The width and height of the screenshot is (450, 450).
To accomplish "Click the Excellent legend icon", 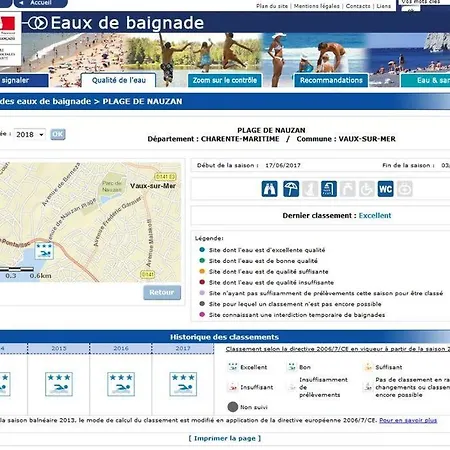I will pos(233,367).
